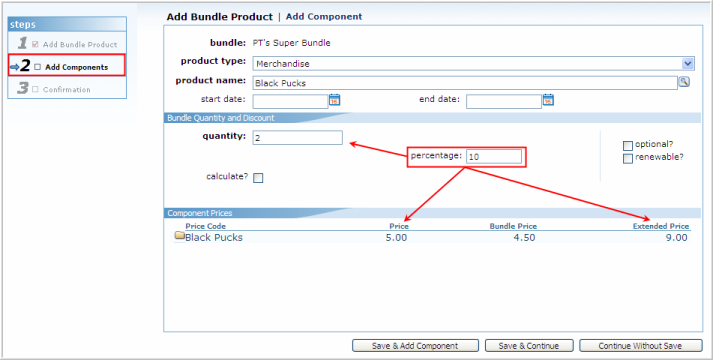Viewport: 713px width, 360px height.
Task: Open the product type dropdown arrow
Action: (688, 64)
